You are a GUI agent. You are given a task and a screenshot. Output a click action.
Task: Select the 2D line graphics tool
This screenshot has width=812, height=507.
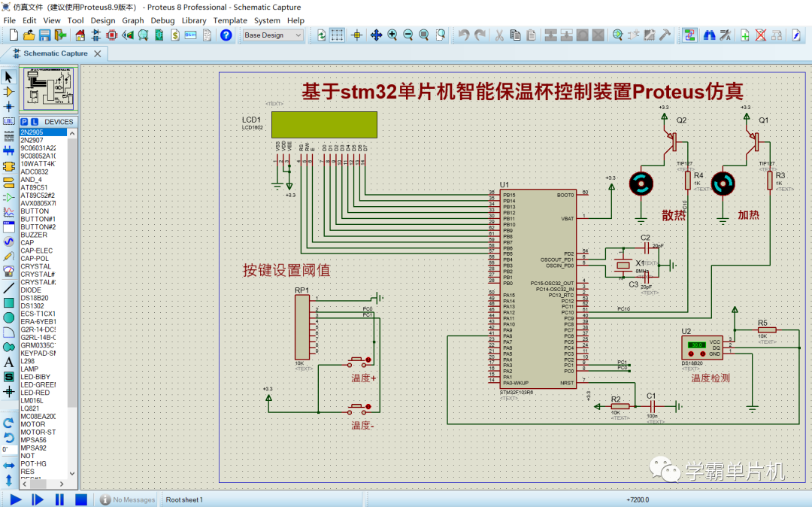9,288
